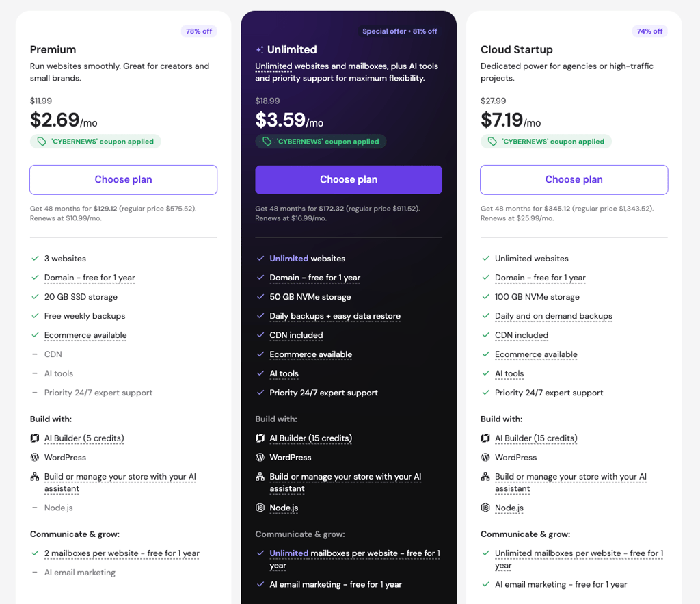Choose the Premium plan
This screenshot has height=604, width=700.
pyautogui.click(x=123, y=180)
